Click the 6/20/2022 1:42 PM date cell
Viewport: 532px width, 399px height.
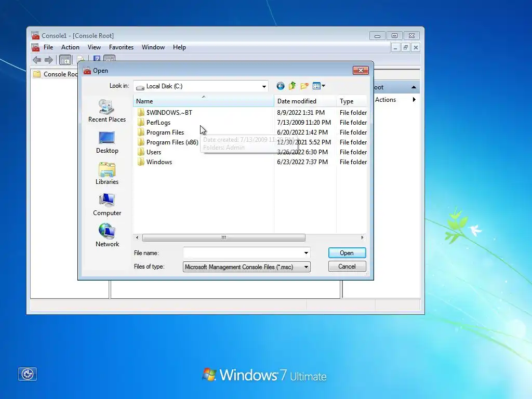tap(302, 132)
